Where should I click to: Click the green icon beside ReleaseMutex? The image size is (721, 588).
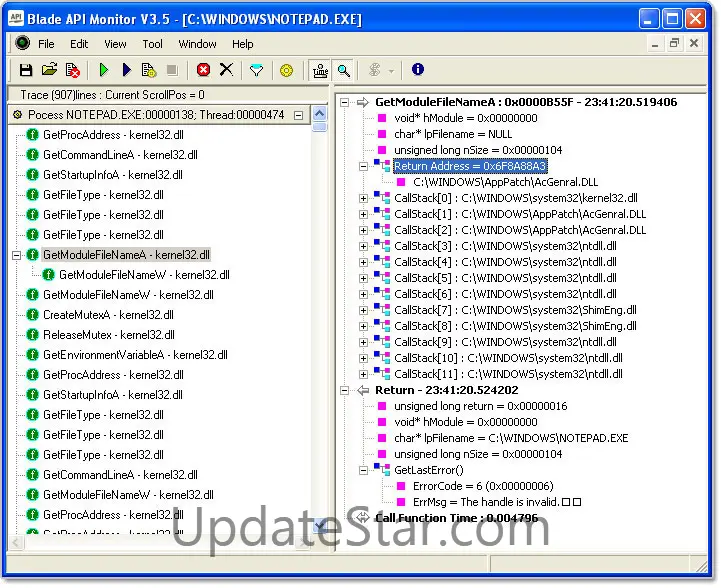(32, 335)
